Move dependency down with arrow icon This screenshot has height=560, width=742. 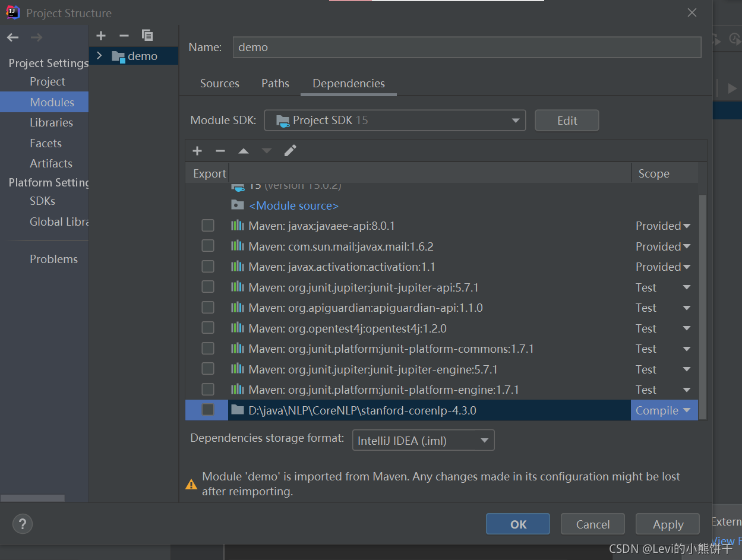point(267,151)
